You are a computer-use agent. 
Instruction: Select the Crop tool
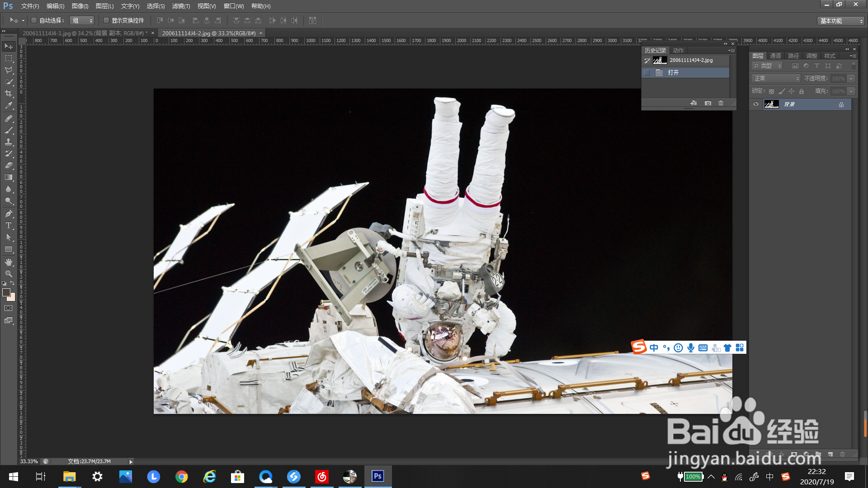9,94
